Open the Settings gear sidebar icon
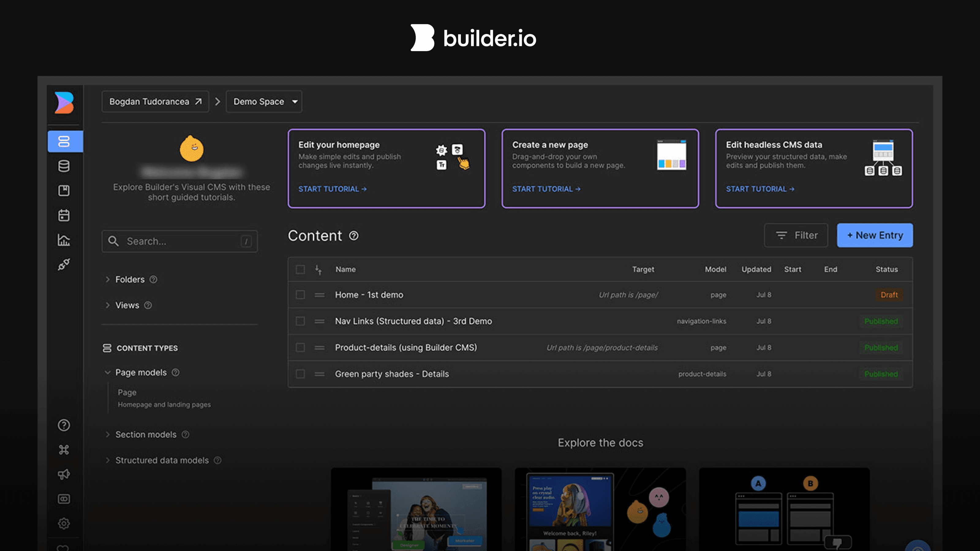This screenshot has height=551, width=980. [63, 524]
